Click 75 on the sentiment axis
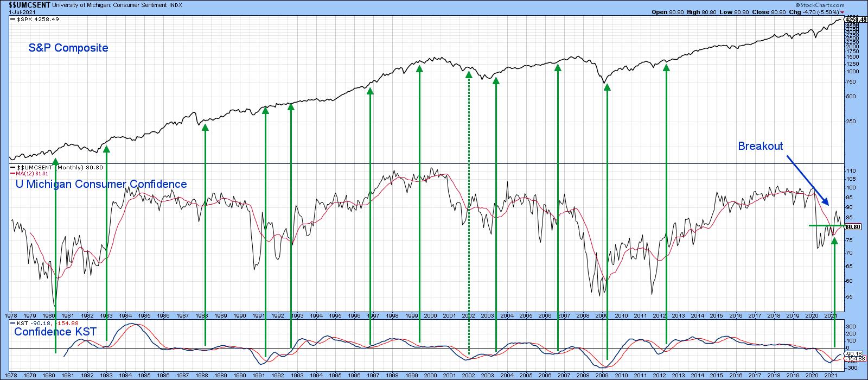 click(850, 240)
